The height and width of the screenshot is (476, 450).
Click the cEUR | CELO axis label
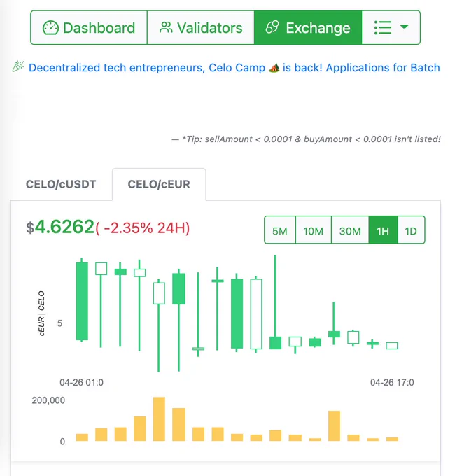click(x=41, y=314)
